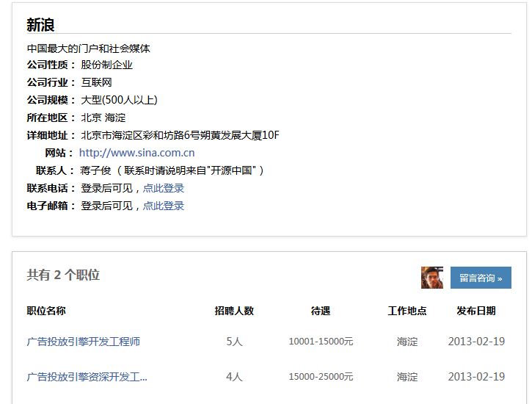Click the 招聘人数 column header

[234, 311]
